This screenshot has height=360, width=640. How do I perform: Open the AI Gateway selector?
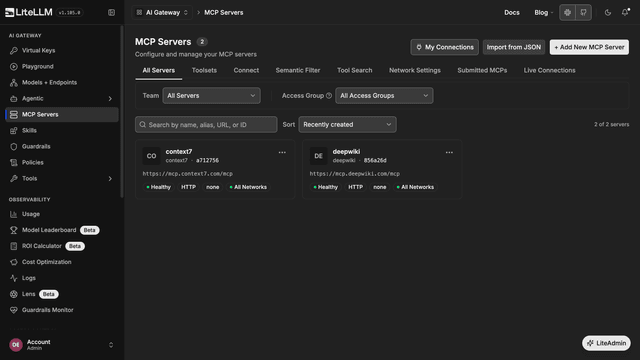162,13
